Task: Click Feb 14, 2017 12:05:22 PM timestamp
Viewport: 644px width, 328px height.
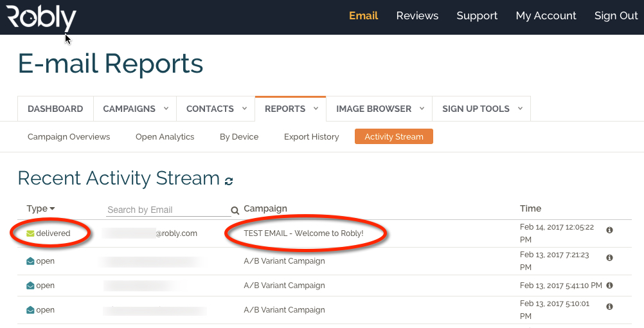Action: point(557,233)
